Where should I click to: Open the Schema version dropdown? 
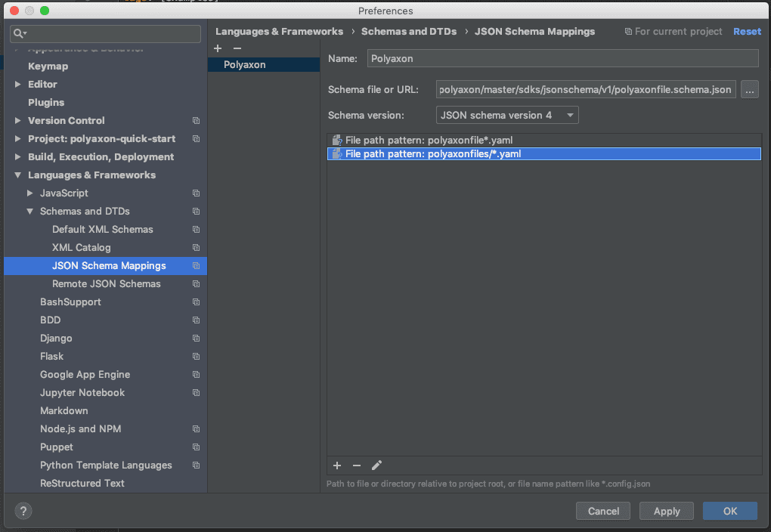507,115
